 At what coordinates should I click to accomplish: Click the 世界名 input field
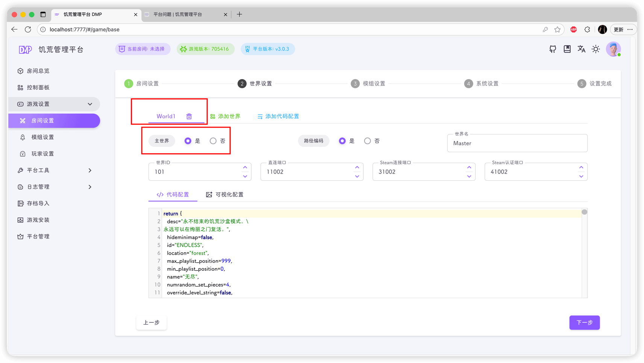(x=517, y=143)
